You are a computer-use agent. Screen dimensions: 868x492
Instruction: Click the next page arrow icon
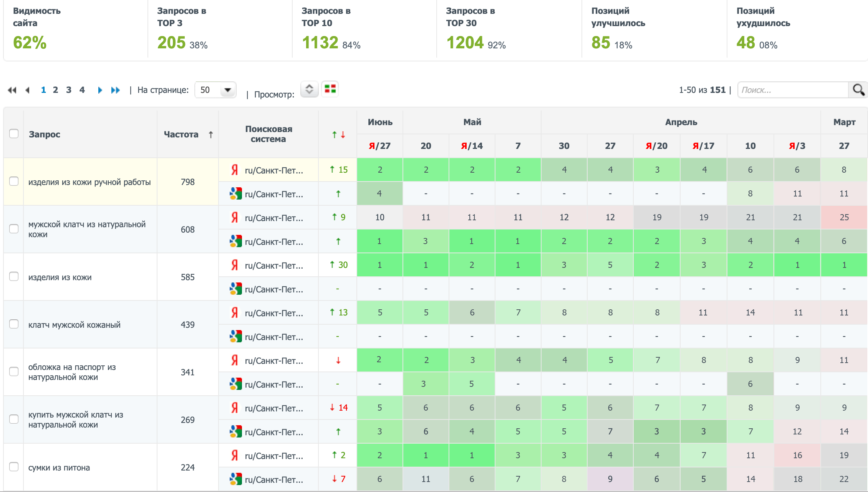100,90
